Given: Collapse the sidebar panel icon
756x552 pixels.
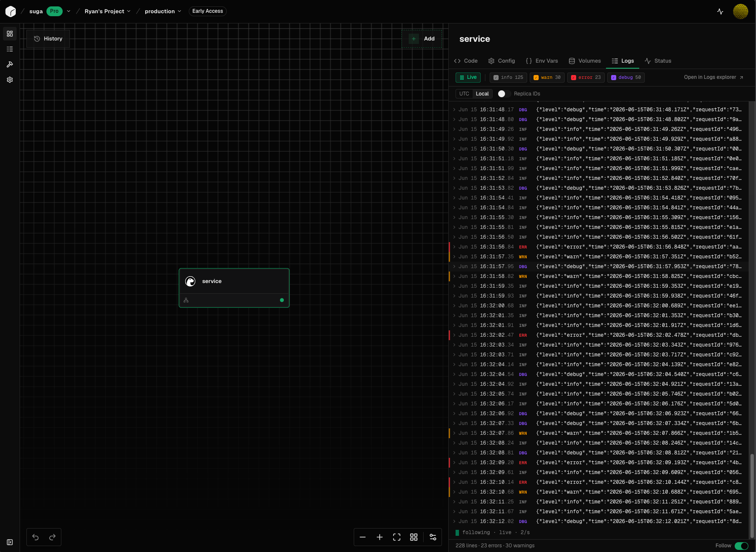Looking at the screenshot, I should (10, 542).
